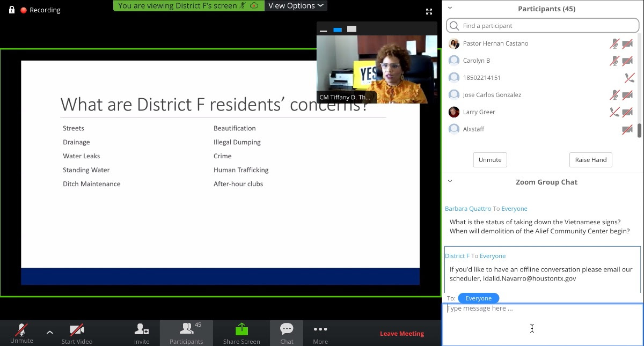Open the View Options dropdown
The width and height of the screenshot is (644, 346).
(296, 5)
